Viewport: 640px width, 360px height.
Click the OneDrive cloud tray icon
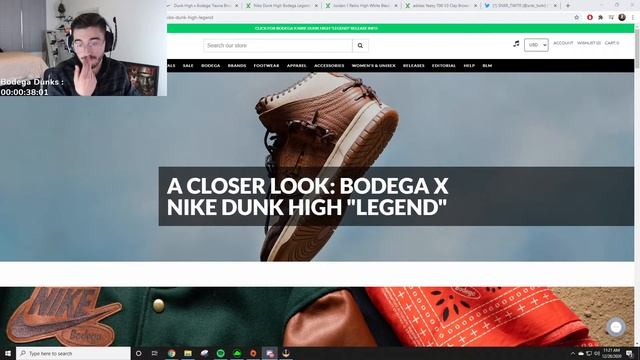point(581,353)
